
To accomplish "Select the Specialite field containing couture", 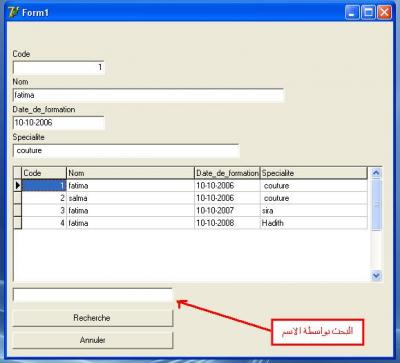I will pos(126,151).
